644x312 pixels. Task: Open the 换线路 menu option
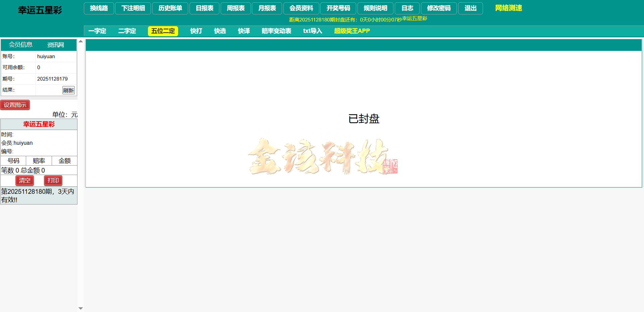99,8
